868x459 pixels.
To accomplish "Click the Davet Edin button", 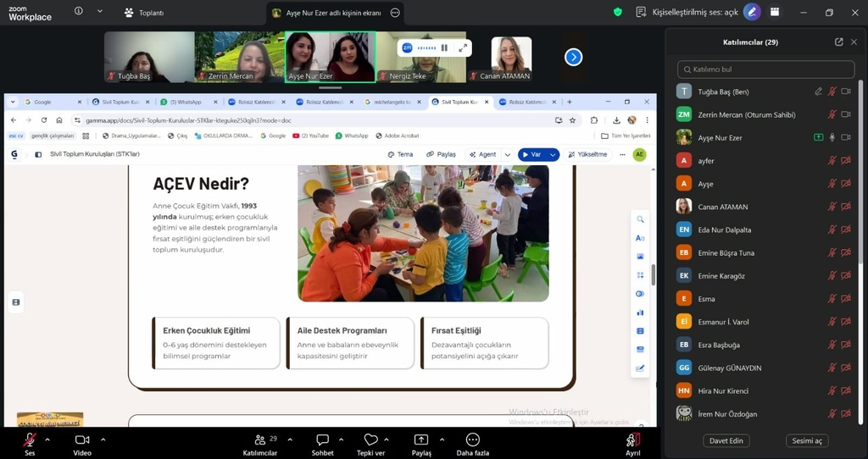I will coord(726,440).
